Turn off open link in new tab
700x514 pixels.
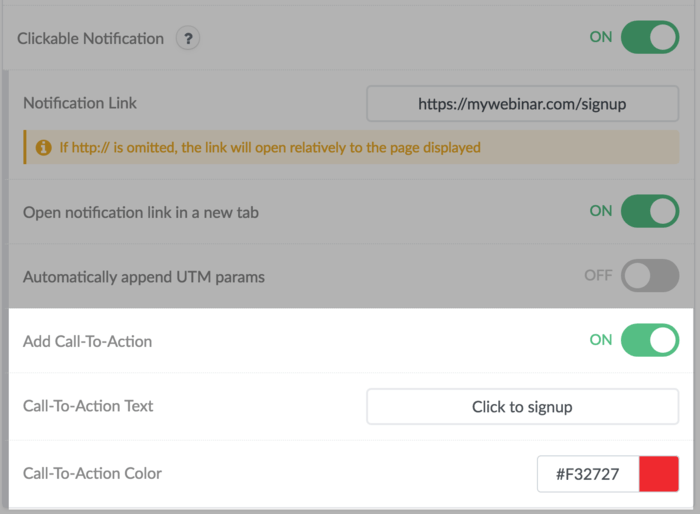coord(649,212)
